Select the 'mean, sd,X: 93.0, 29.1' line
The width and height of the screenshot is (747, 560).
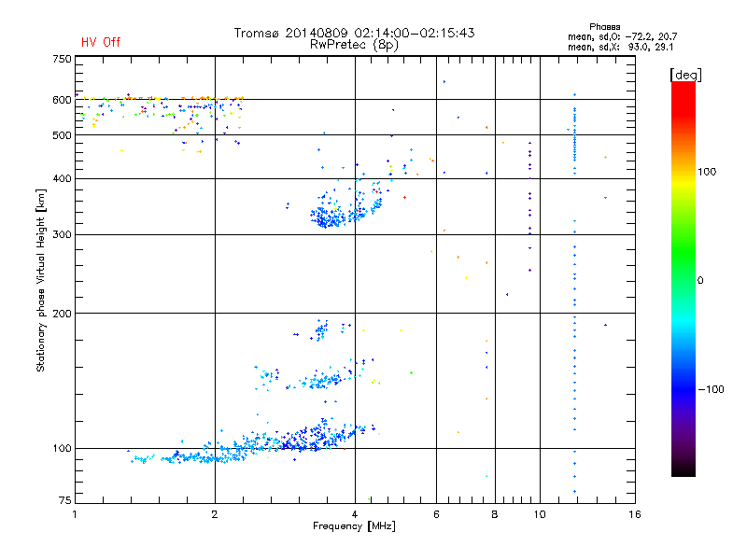click(x=620, y=47)
